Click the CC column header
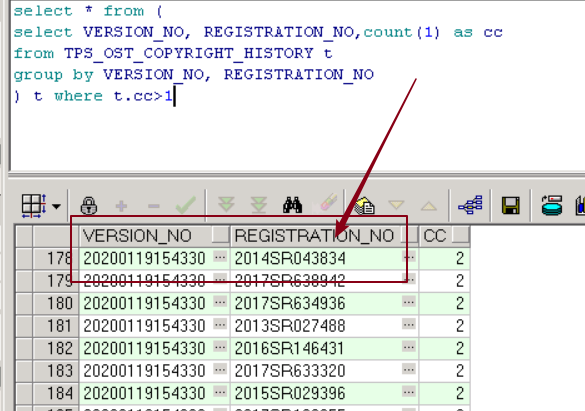This screenshot has width=585, height=411. point(444,236)
